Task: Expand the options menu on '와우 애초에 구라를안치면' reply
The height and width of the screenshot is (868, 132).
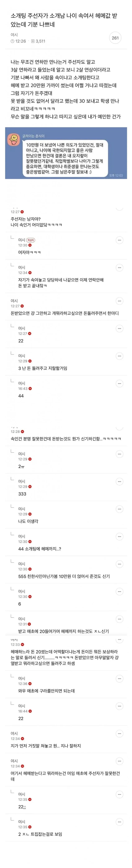Action: coord(119,678)
